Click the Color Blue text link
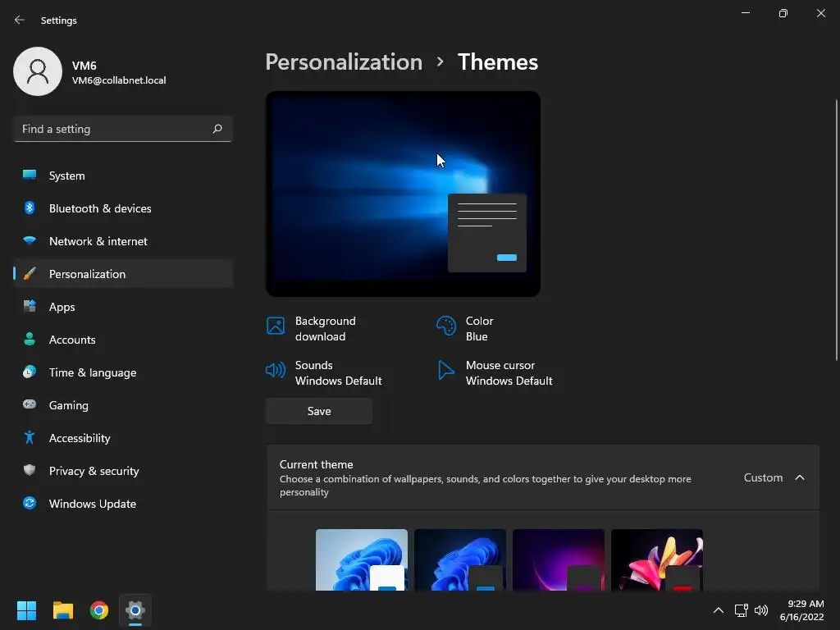 point(479,328)
